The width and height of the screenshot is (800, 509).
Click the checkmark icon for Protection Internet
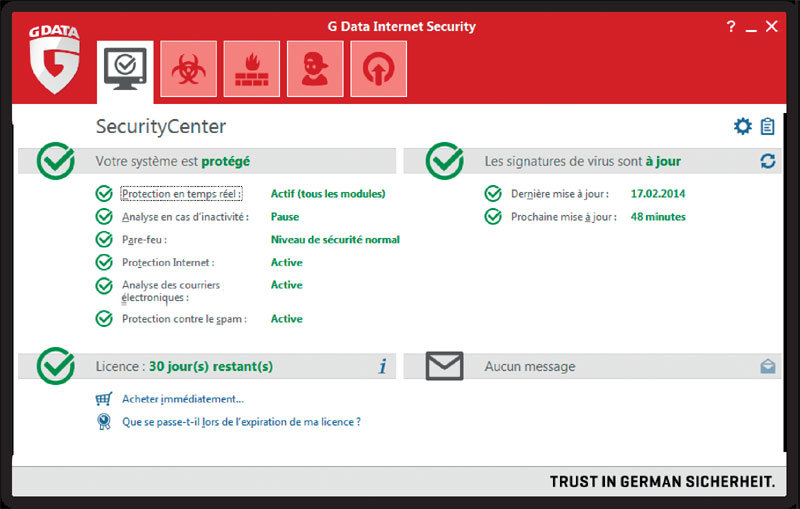coord(104,262)
